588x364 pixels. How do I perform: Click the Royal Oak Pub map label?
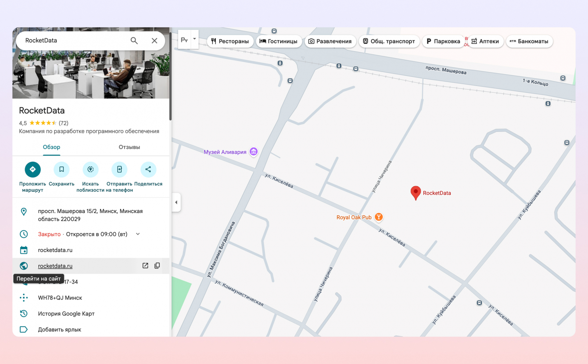(x=354, y=217)
